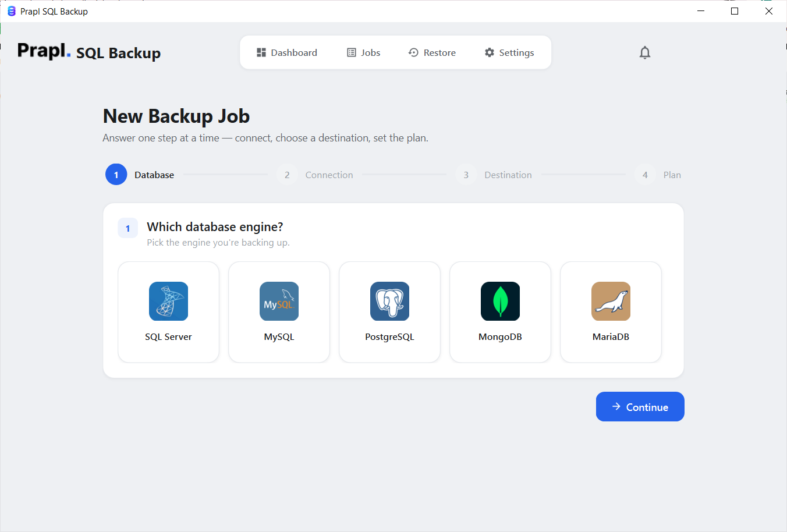Jump to step 2 Connection
Screen dimensions: 787x532
click(x=315, y=175)
